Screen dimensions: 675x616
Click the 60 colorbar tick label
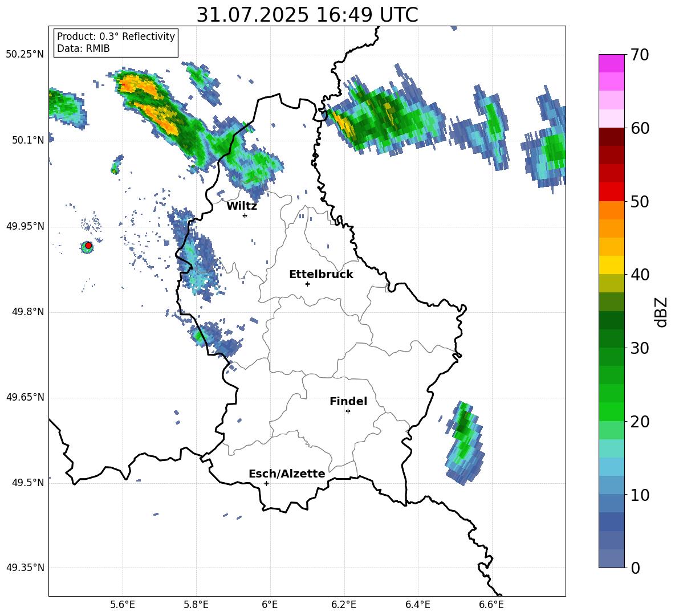click(x=639, y=128)
